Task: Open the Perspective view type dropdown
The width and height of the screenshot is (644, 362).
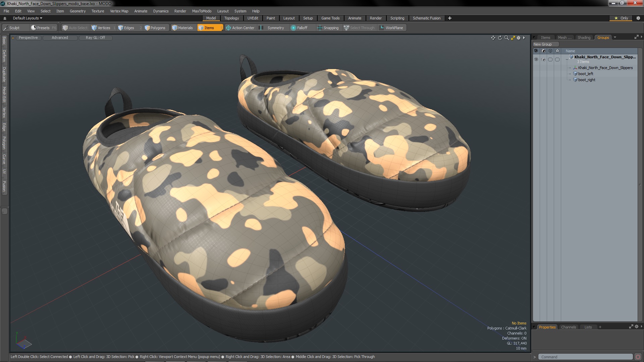Action: coord(28,38)
